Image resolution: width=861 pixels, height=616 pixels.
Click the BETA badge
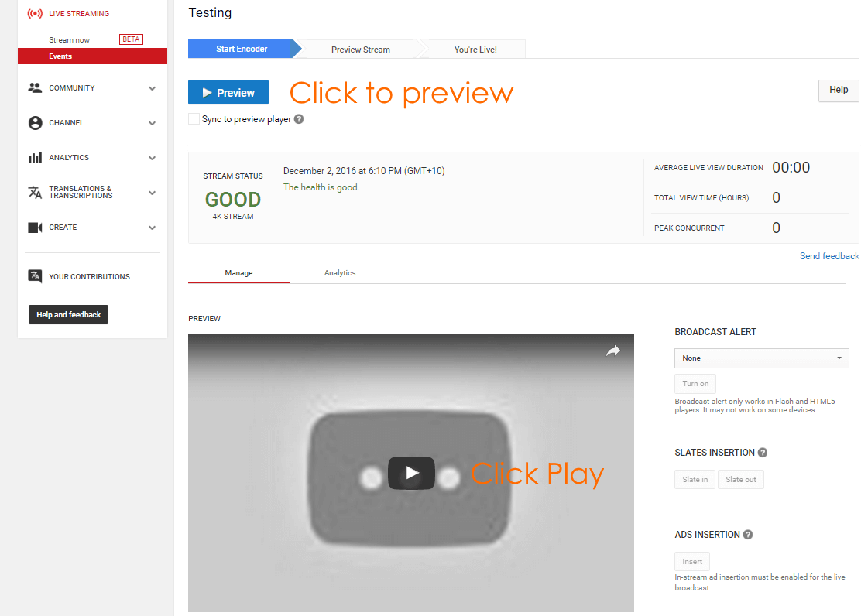(x=131, y=39)
